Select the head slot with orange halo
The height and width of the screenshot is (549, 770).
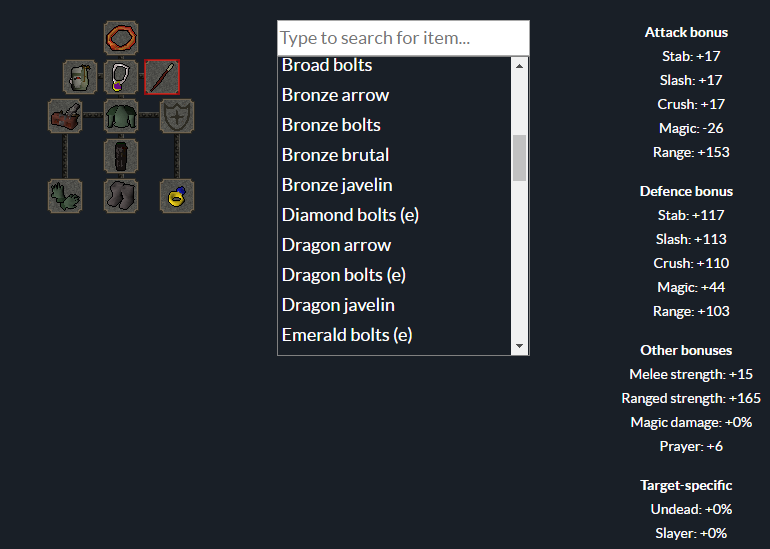pyautogui.click(x=121, y=38)
